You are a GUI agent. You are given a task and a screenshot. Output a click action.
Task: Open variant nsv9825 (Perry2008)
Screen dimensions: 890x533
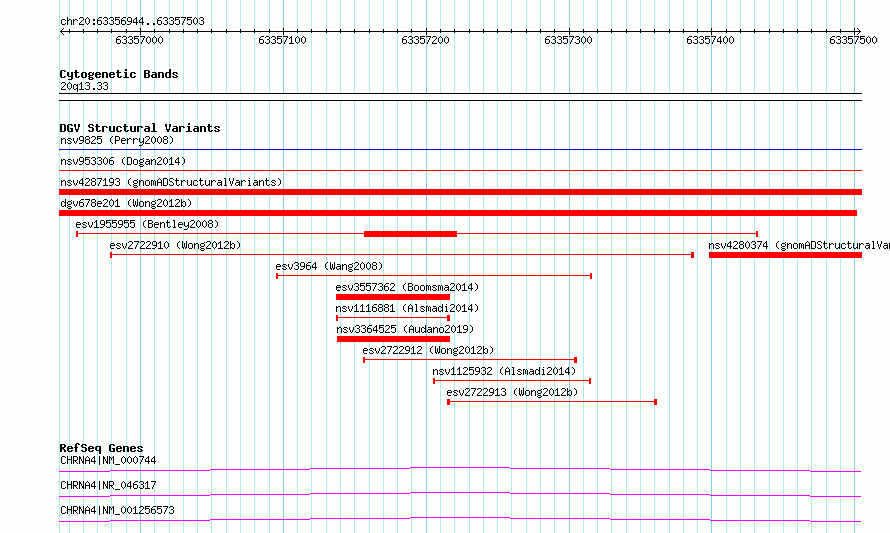pos(117,140)
